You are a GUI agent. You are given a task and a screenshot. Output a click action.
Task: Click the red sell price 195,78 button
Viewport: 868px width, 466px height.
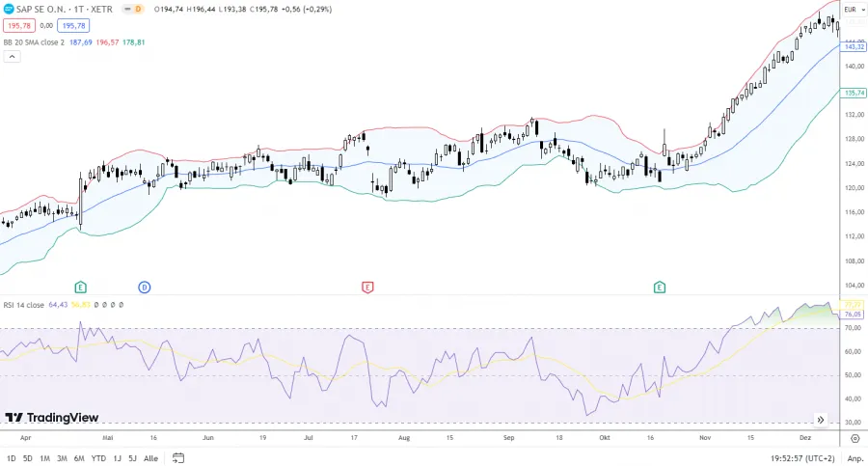click(18, 25)
